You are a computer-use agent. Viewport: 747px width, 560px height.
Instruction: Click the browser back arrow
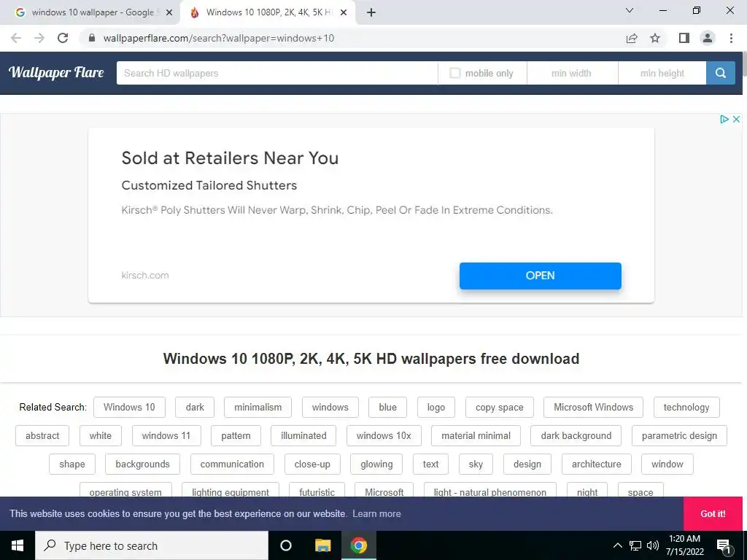[x=16, y=38]
